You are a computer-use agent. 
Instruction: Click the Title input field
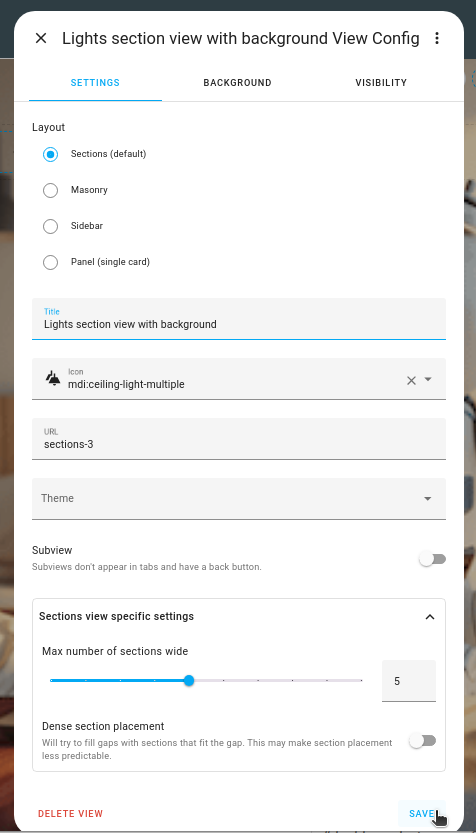pyautogui.click(x=239, y=319)
